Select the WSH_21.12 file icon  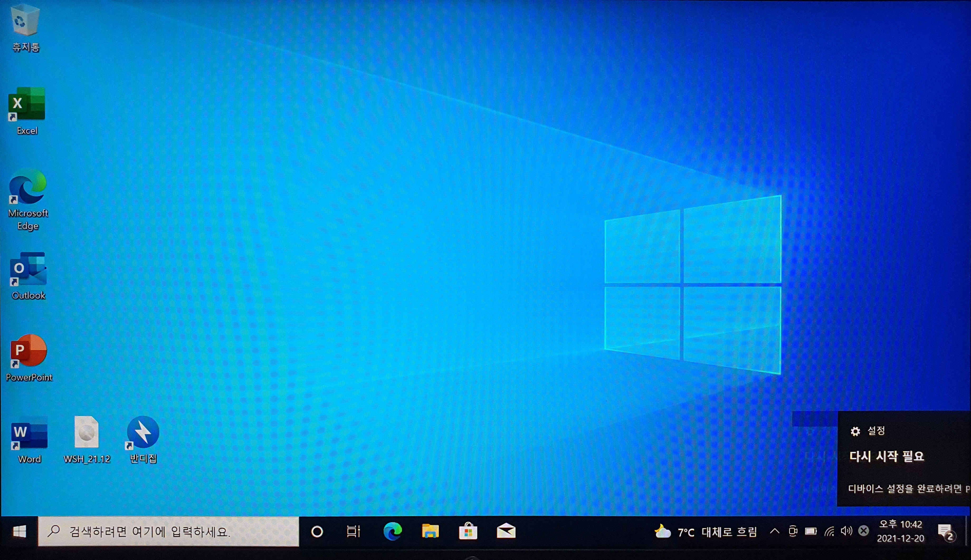point(87,440)
